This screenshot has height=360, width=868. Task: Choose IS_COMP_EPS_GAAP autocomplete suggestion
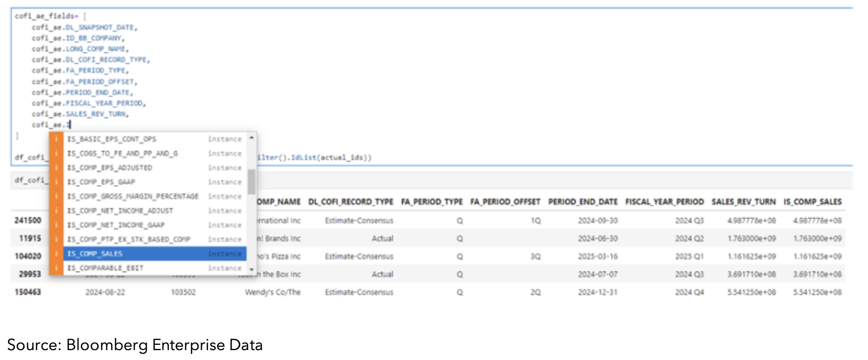point(101,182)
